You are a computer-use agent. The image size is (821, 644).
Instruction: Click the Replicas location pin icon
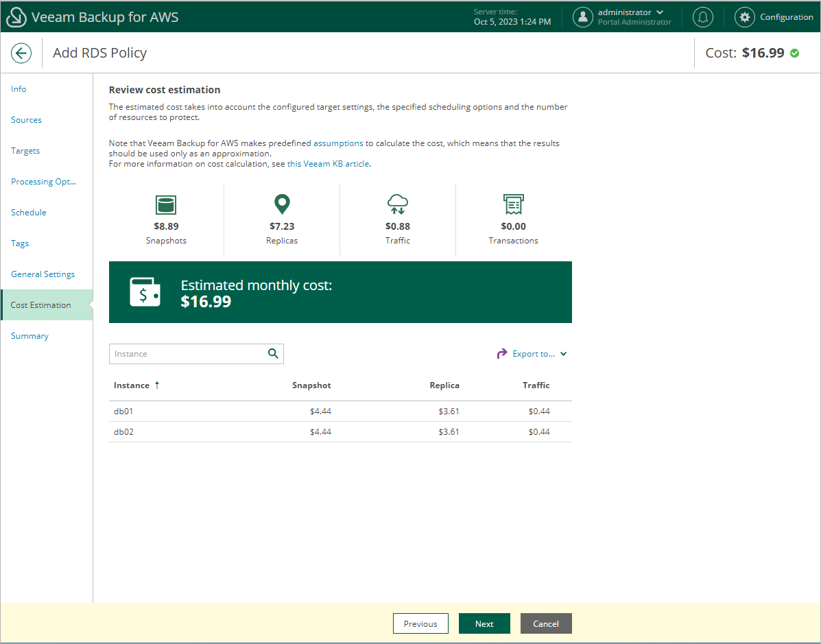pos(282,204)
